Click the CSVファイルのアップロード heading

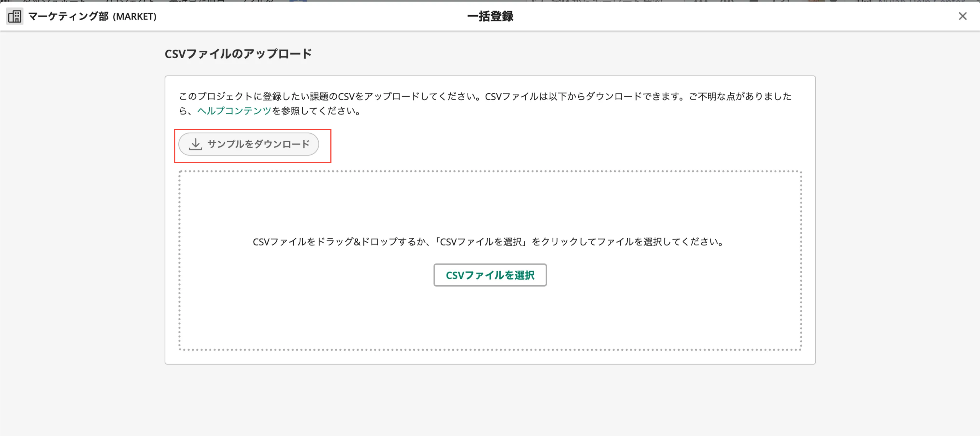coord(238,54)
